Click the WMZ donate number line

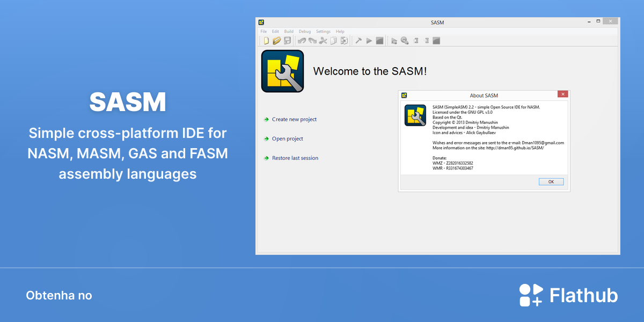tap(453, 163)
